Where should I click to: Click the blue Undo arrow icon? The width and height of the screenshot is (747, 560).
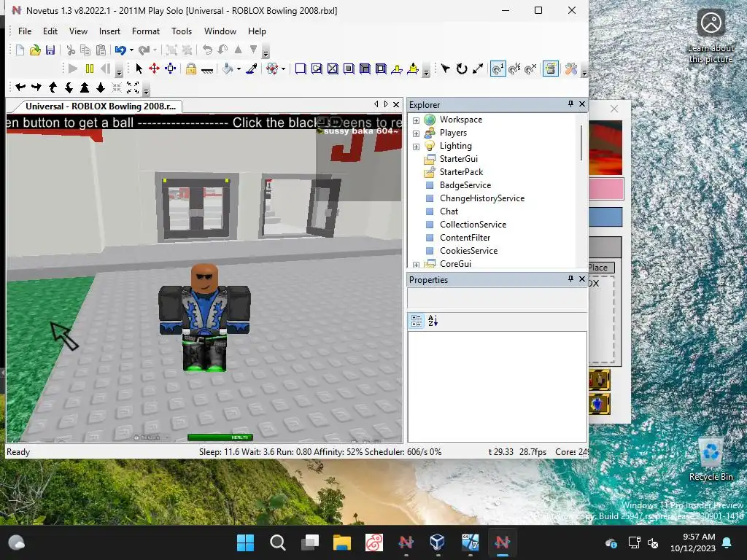pyautogui.click(x=120, y=50)
